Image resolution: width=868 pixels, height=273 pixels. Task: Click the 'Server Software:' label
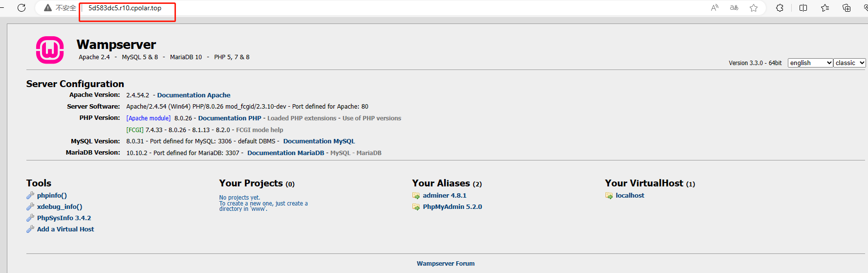(x=93, y=106)
